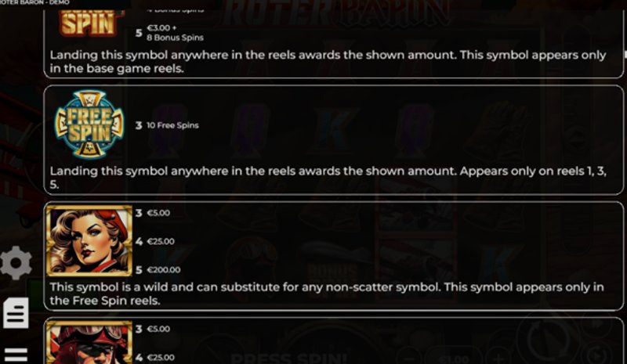
Task: Click the €1.00 bet amount field
Action: [x=455, y=358]
